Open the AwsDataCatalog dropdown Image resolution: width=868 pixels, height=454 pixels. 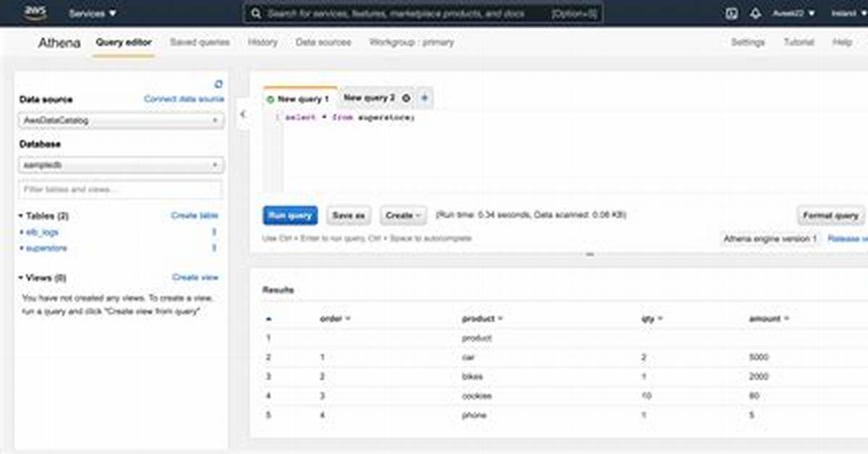[121, 121]
